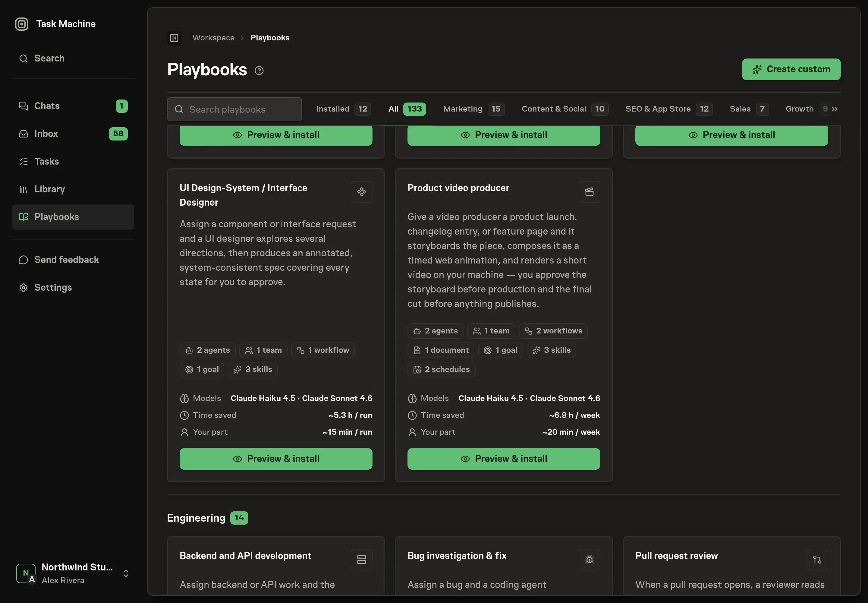Image resolution: width=868 pixels, height=603 pixels.
Task: Click the Playbooks breadcrumb
Action: pos(270,38)
